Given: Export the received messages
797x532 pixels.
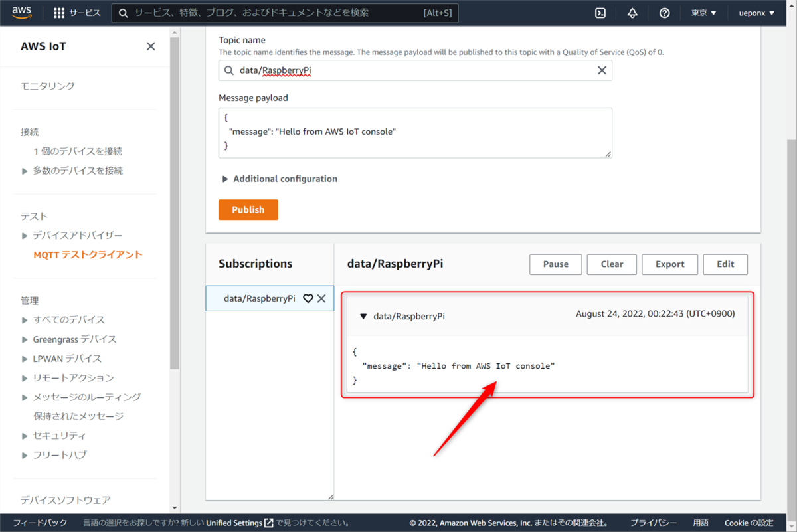Looking at the screenshot, I should (x=669, y=264).
